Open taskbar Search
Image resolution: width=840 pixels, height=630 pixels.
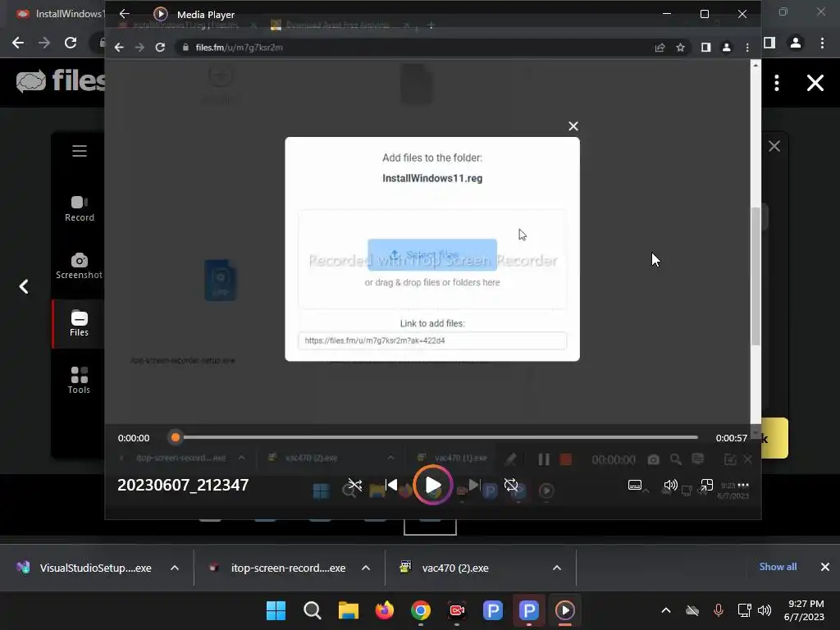tap(313, 610)
